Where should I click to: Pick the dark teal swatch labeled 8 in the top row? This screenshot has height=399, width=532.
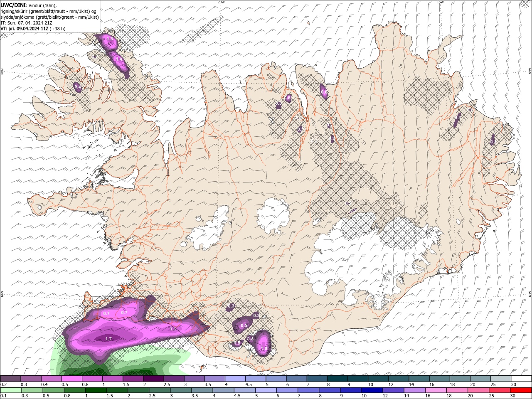[337, 379]
